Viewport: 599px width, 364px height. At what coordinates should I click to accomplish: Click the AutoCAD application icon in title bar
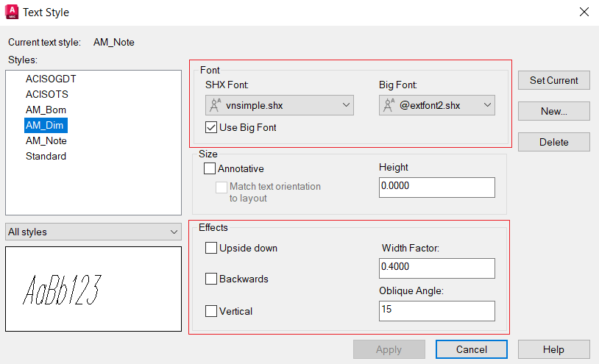pyautogui.click(x=13, y=12)
